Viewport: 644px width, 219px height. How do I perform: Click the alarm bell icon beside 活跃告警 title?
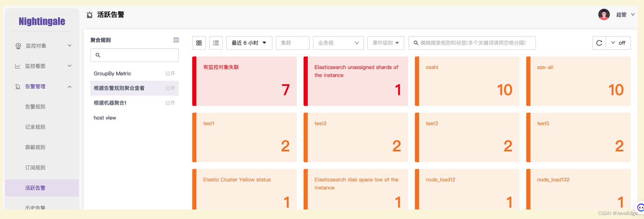click(89, 15)
